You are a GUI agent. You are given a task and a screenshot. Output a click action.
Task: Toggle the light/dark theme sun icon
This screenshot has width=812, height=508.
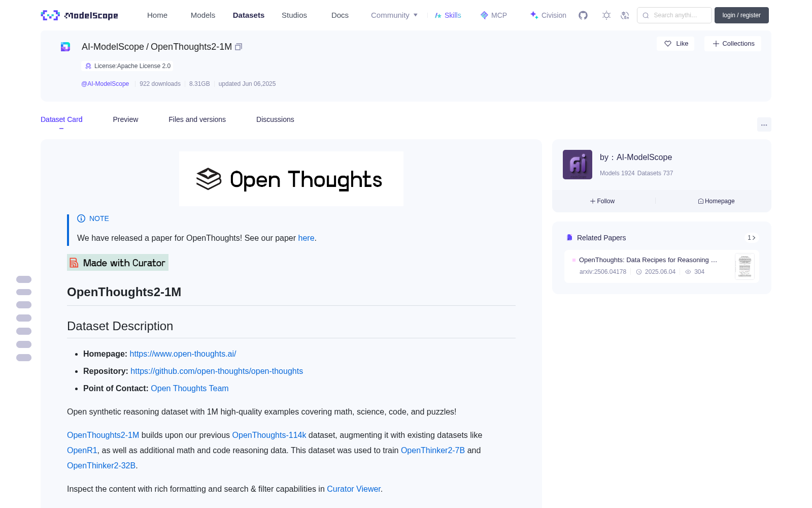(606, 15)
